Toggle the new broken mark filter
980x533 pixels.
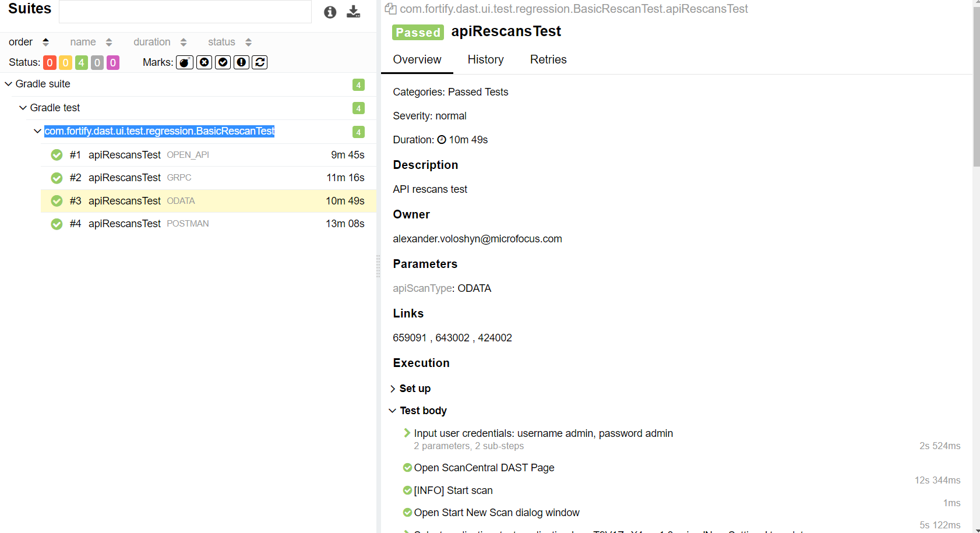241,62
